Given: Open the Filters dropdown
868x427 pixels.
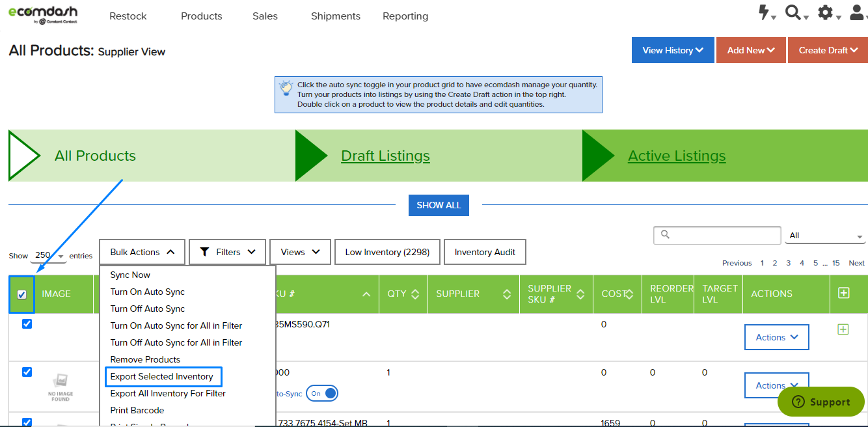Looking at the screenshot, I should [228, 252].
